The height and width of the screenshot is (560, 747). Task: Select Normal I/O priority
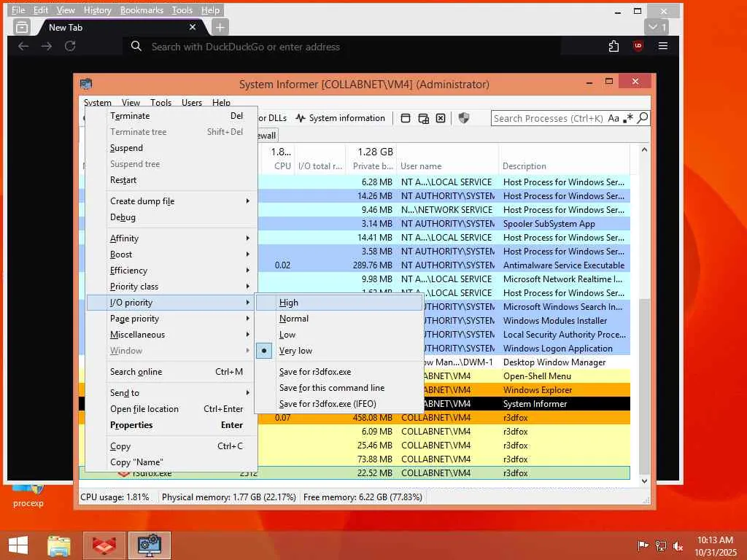(x=338, y=319)
